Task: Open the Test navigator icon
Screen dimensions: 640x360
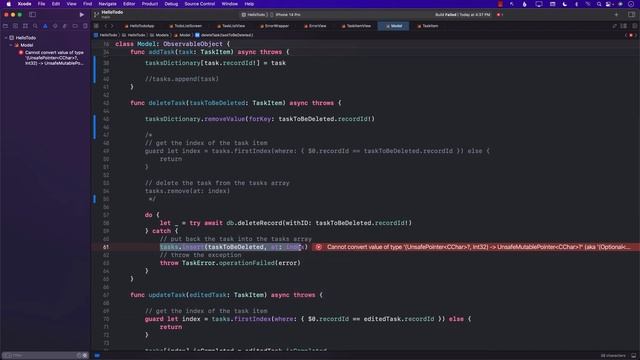Action: click(x=55, y=26)
